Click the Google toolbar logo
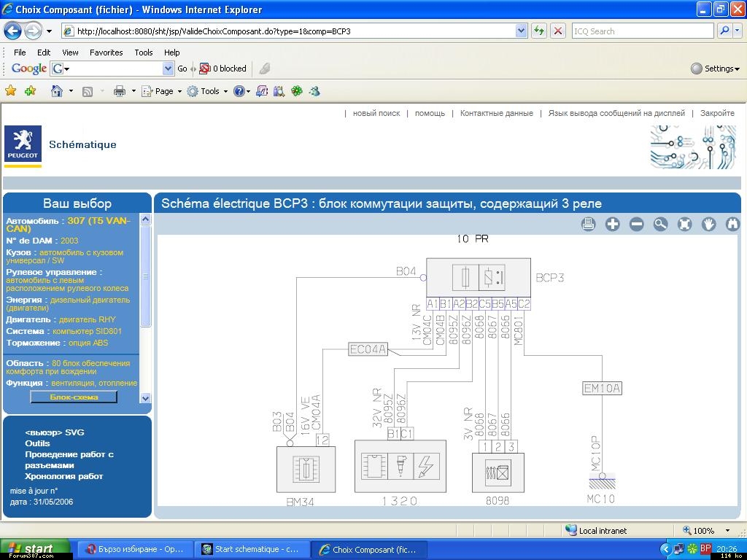Image resolution: width=747 pixels, height=560 pixels. pyautogui.click(x=29, y=69)
